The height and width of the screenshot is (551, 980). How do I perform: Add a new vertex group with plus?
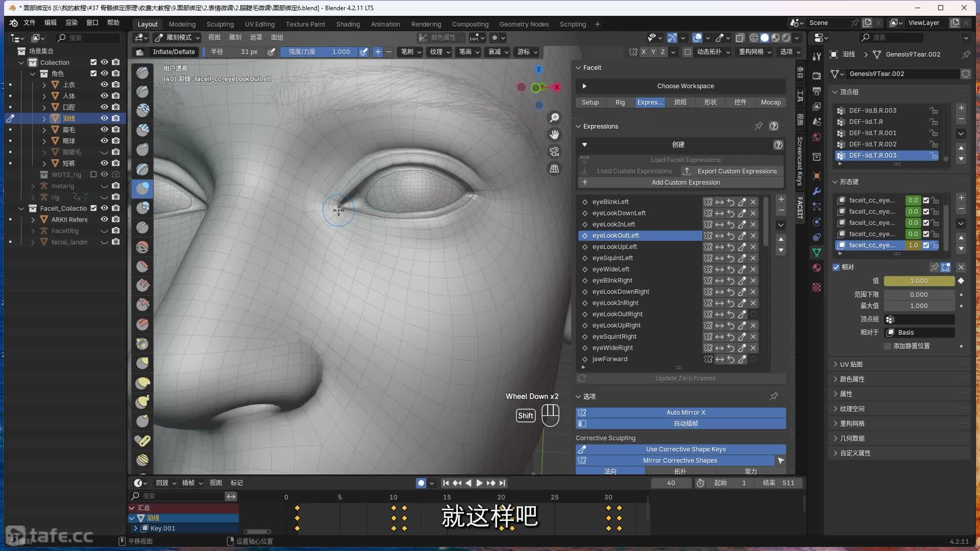click(x=961, y=108)
